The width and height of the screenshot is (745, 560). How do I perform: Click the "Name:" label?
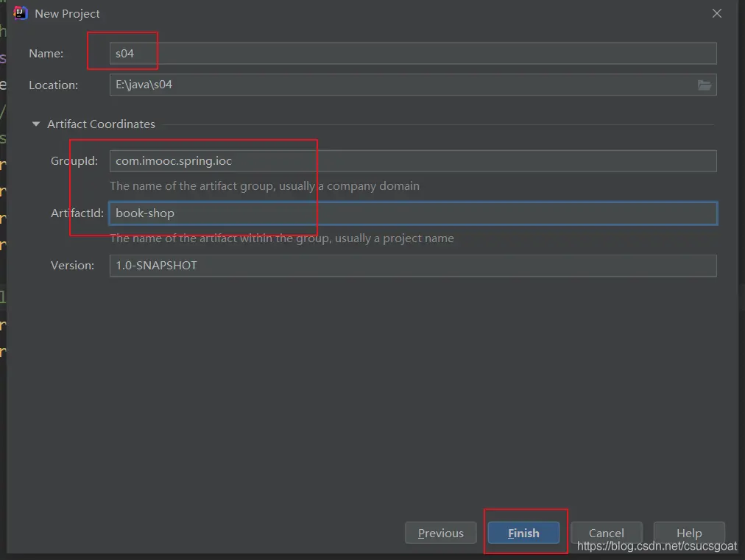coord(46,54)
